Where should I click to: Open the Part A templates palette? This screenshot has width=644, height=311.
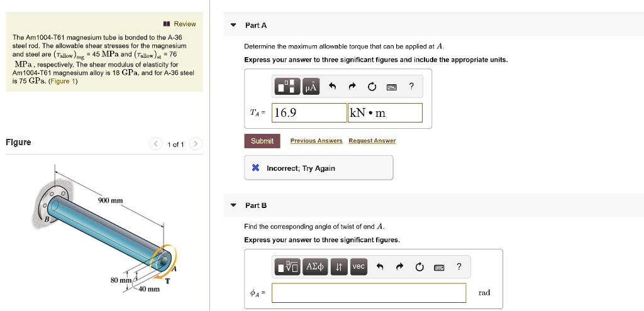click(287, 87)
